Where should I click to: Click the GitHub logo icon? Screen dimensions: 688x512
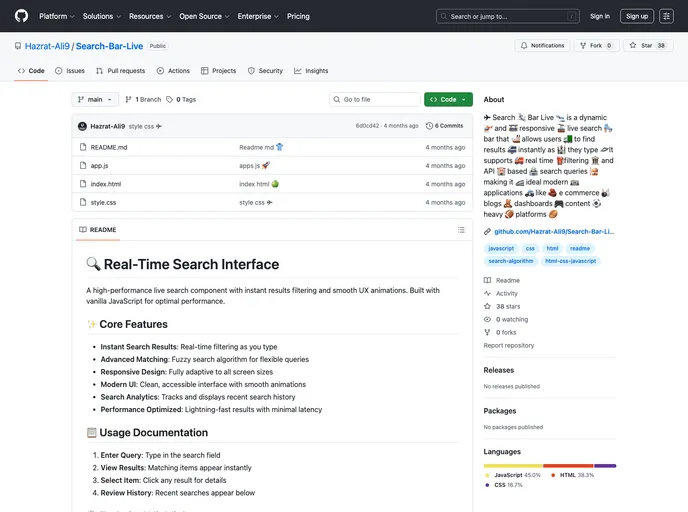tap(21, 16)
